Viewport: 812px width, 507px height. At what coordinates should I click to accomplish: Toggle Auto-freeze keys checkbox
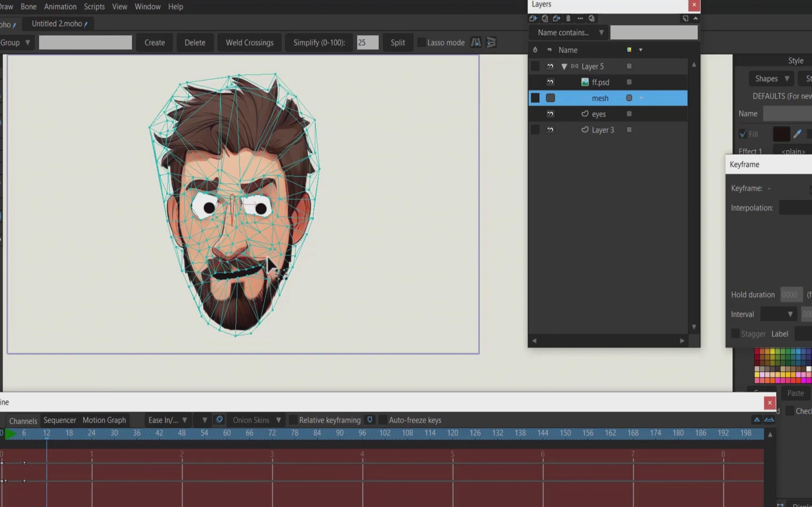pos(383,420)
